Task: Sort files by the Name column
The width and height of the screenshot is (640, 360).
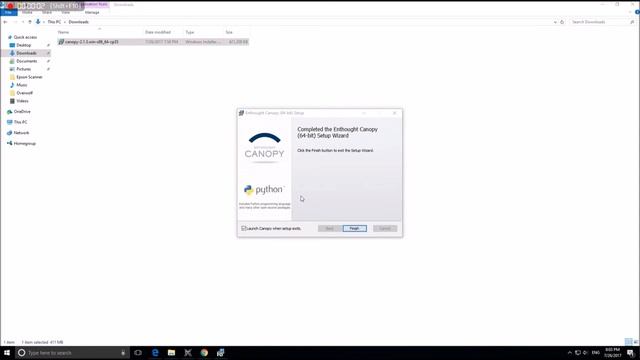Action: (63, 32)
